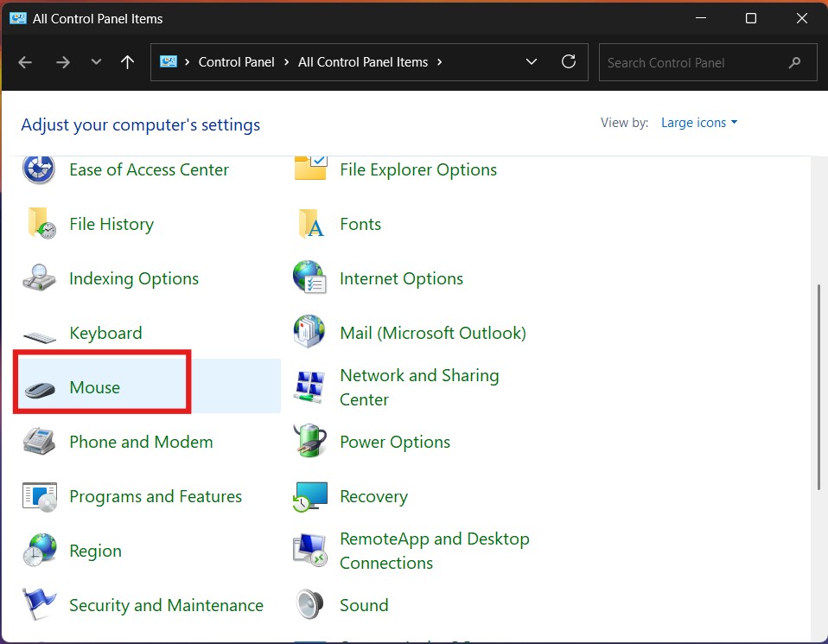
Task: Click the File Explorer Options text link
Action: click(418, 169)
